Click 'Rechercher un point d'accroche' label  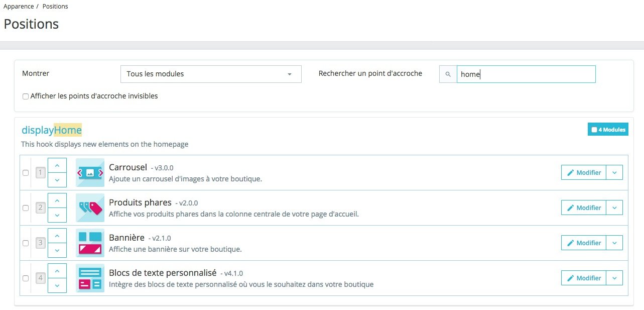pos(370,73)
